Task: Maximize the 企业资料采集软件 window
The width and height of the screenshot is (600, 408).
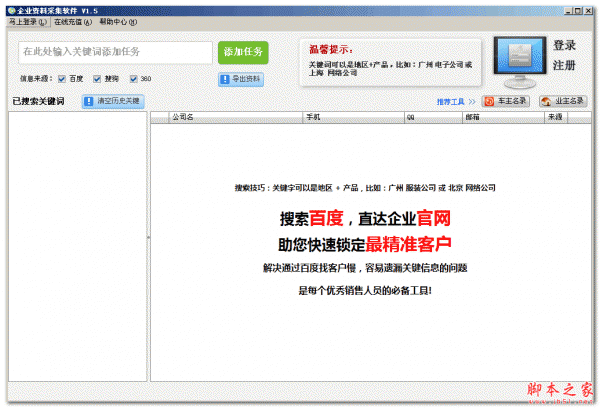Action: pos(578,11)
